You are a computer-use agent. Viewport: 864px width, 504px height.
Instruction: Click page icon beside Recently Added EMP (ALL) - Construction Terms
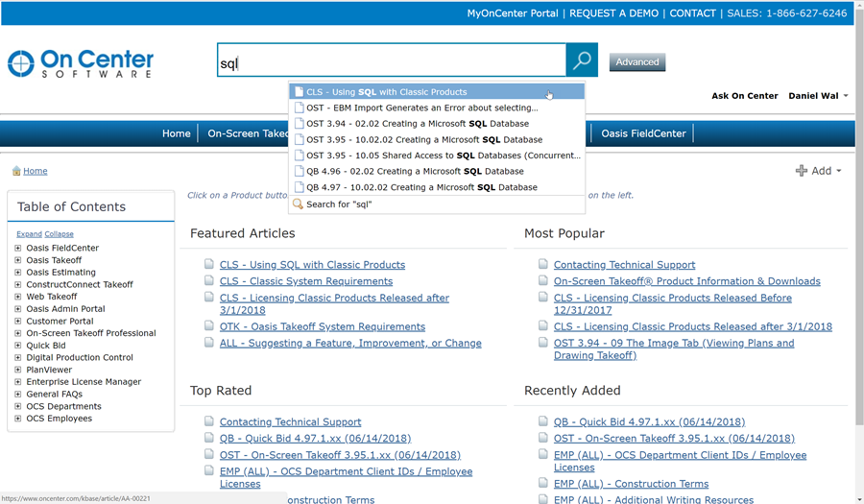[543, 483]
